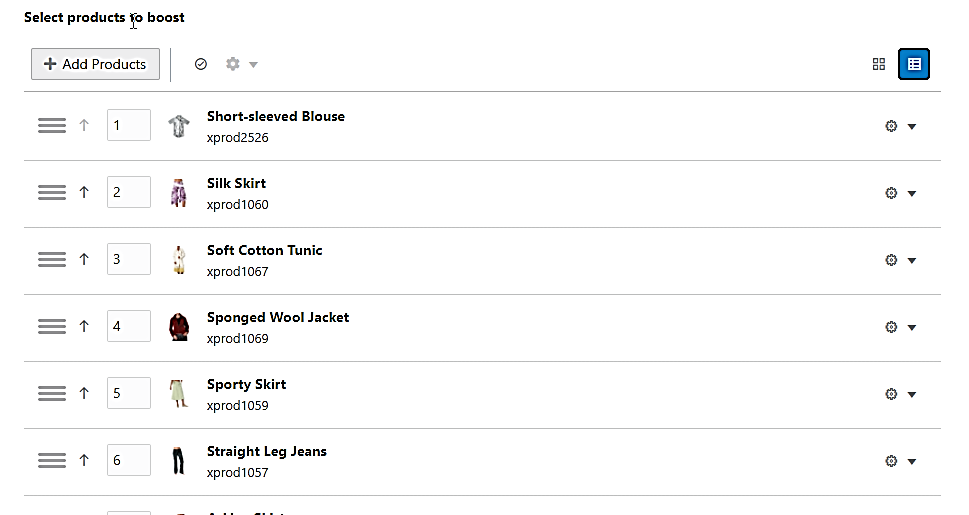Click the Add Products button
The width and height of the screenshot is (969, 515).
click(95, 64)
